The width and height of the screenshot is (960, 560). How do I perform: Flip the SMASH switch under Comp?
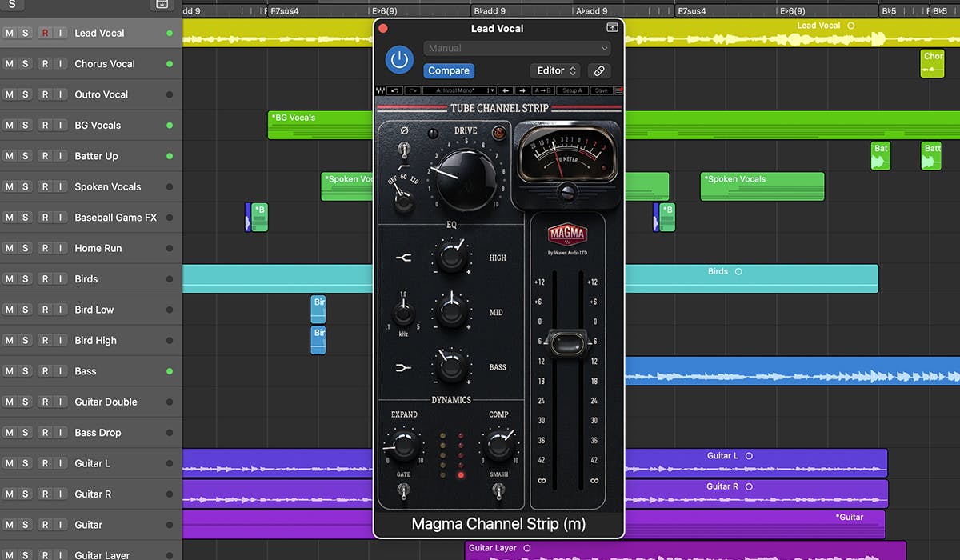pyautogui.click(x=499, y=491)
